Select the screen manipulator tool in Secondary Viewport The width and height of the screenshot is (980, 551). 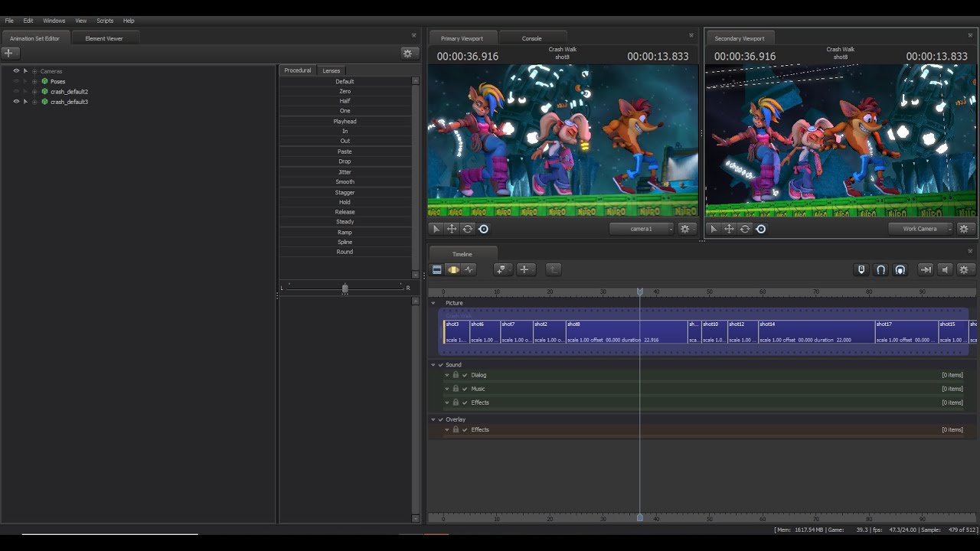760,229
